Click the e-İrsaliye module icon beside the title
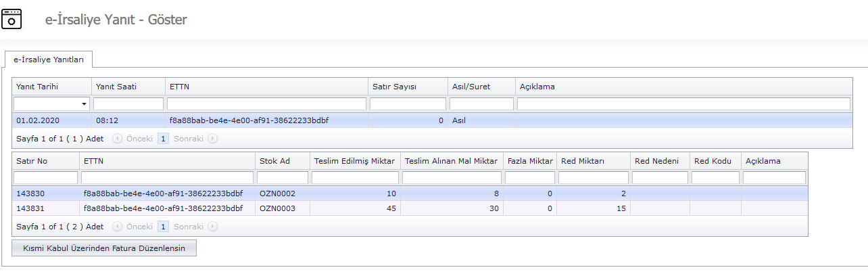Image resolution: width=868 pixels, height=274 pixels. 11,18
